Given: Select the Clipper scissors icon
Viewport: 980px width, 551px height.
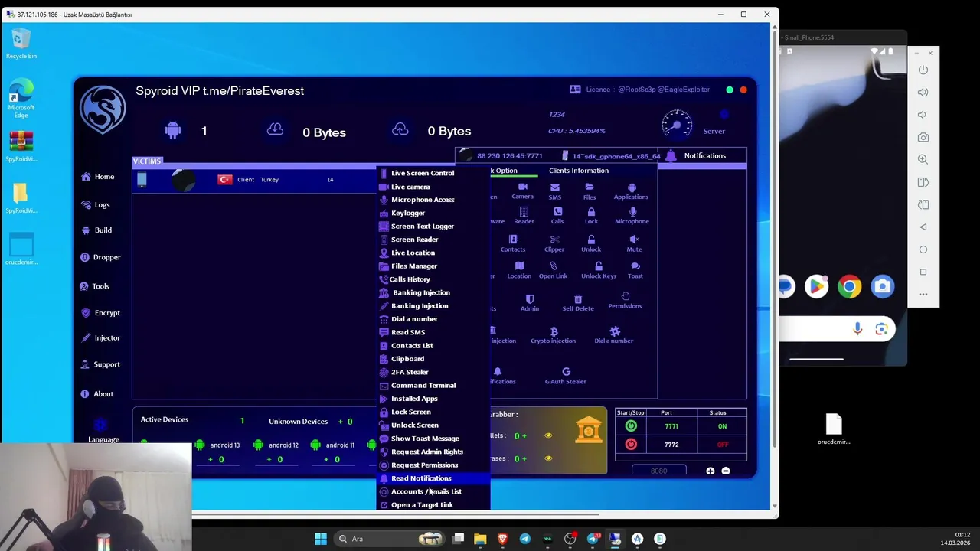Looking at the screenshot, I should coord(554,243).
